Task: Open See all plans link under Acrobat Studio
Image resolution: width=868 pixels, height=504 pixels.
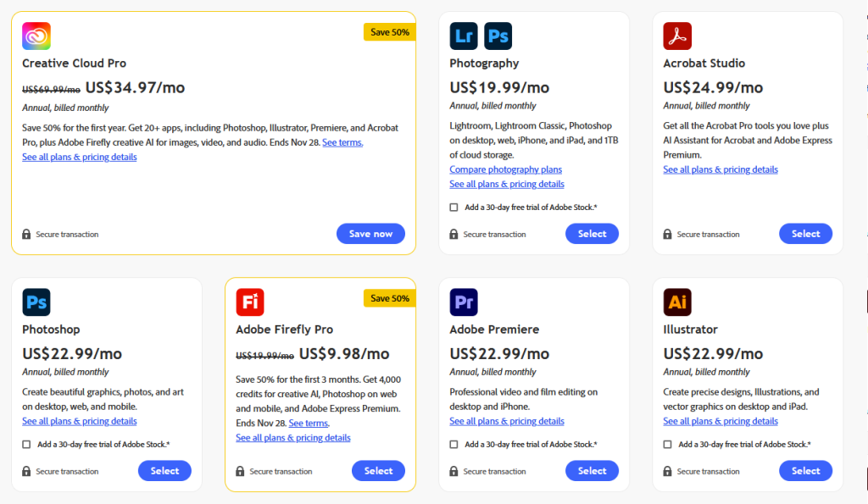Action: 721,169
